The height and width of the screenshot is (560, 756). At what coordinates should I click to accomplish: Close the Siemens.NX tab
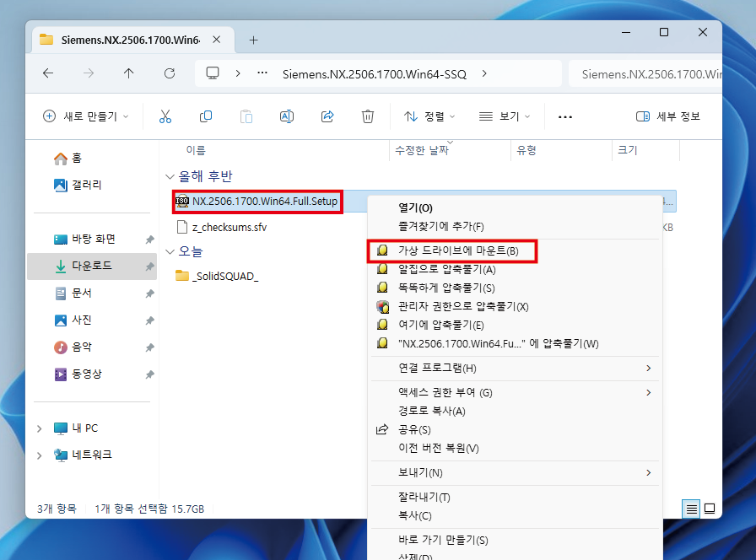(217, 40)
